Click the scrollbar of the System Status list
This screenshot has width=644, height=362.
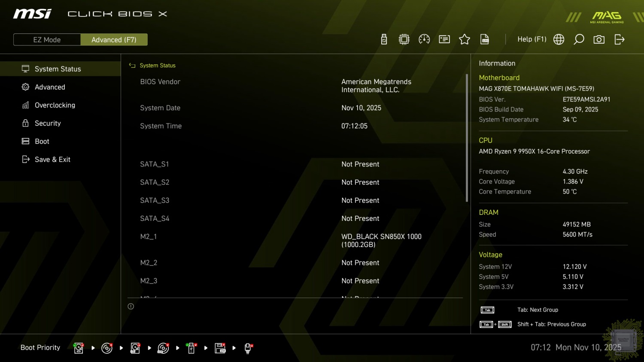click(467, 137)
